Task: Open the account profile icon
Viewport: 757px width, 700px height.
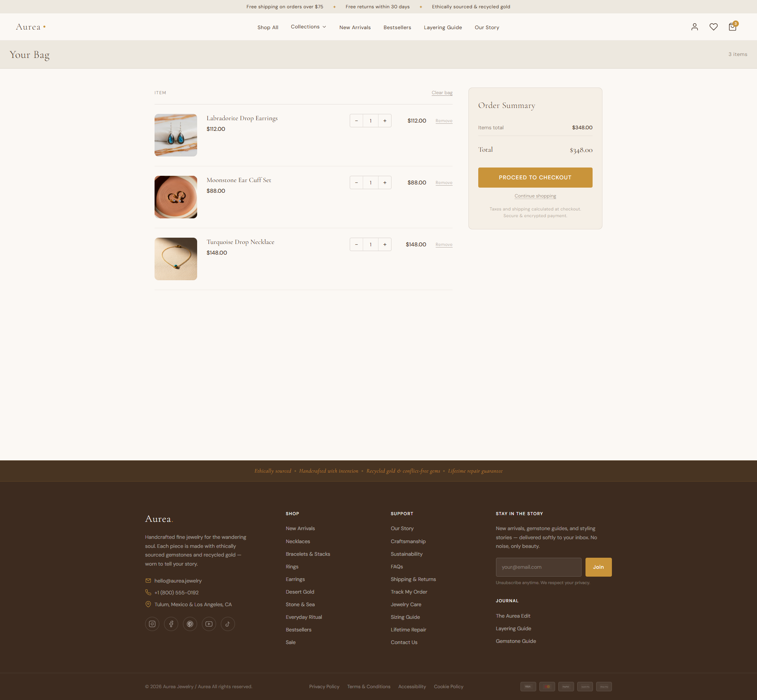Action: tap(695, 27)
